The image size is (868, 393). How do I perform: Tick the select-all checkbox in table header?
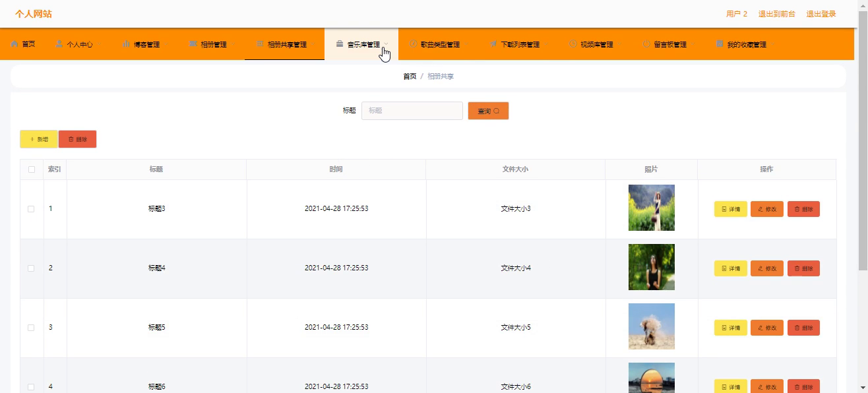(31, 169)
